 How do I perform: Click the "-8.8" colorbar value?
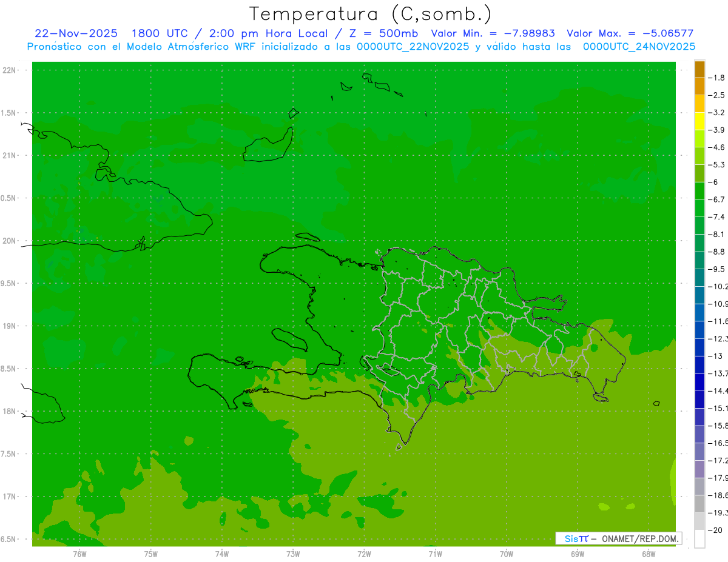point(717,252)
